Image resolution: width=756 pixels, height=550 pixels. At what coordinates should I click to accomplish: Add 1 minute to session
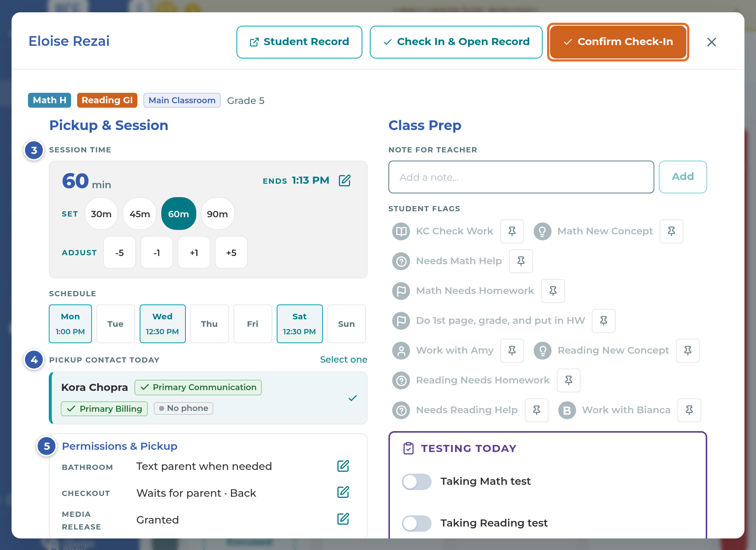pos(194,253)
